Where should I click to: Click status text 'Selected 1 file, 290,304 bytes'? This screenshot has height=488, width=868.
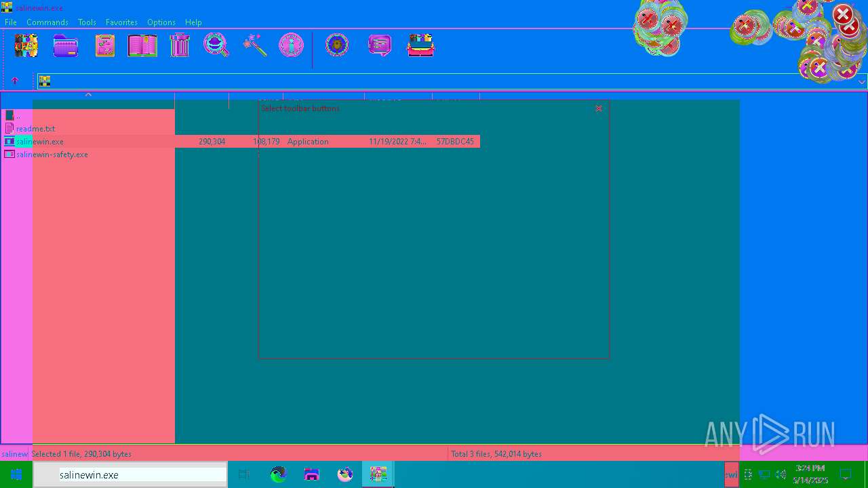(x=81, y=454)
